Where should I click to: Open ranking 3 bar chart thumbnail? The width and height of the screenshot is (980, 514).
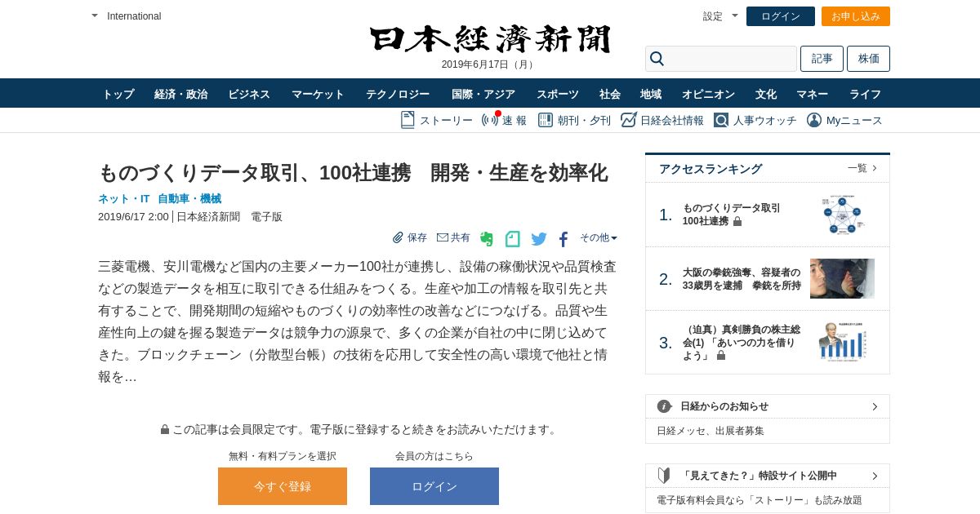pos(843,343)
